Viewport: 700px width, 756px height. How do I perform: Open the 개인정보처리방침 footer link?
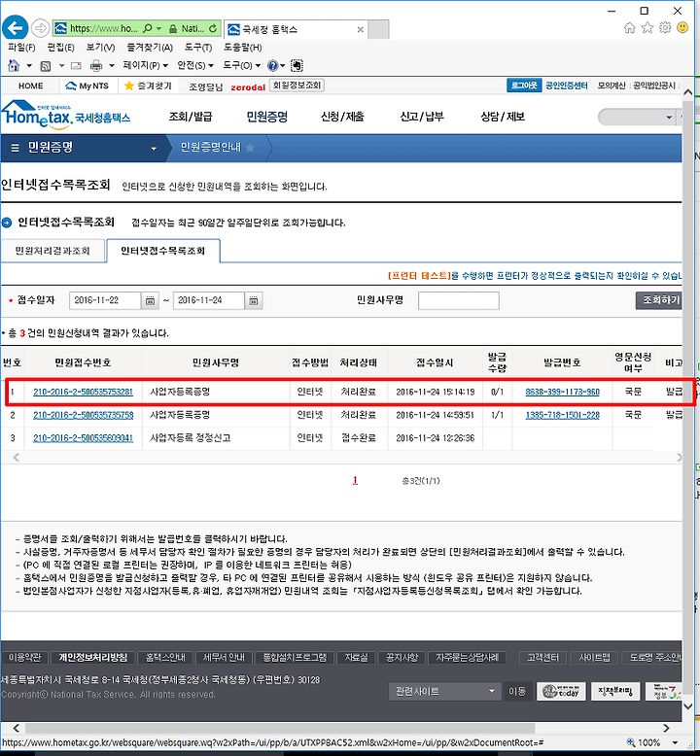click(93, 658)
